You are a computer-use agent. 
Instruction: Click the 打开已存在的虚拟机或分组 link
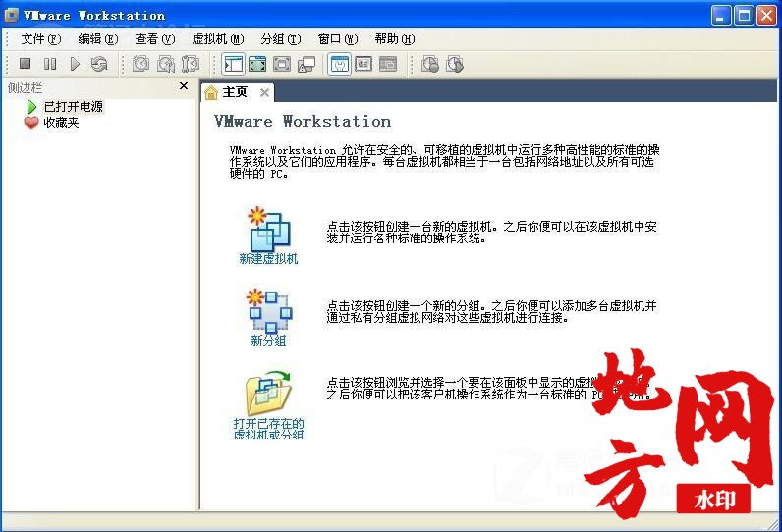268,428
